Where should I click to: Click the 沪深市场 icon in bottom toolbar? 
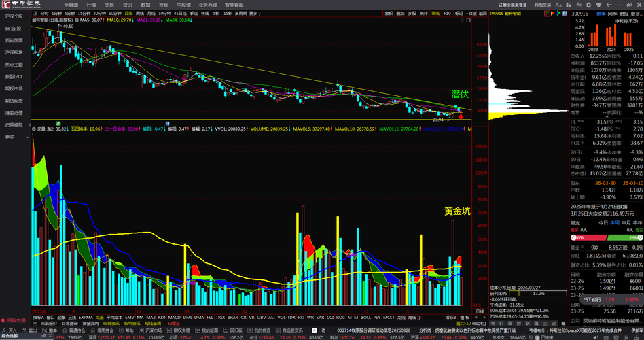click(x=141, y=330)
